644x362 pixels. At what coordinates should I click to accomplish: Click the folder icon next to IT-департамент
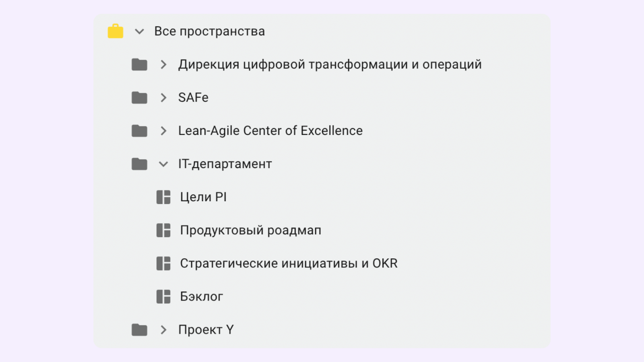point(139,164)
